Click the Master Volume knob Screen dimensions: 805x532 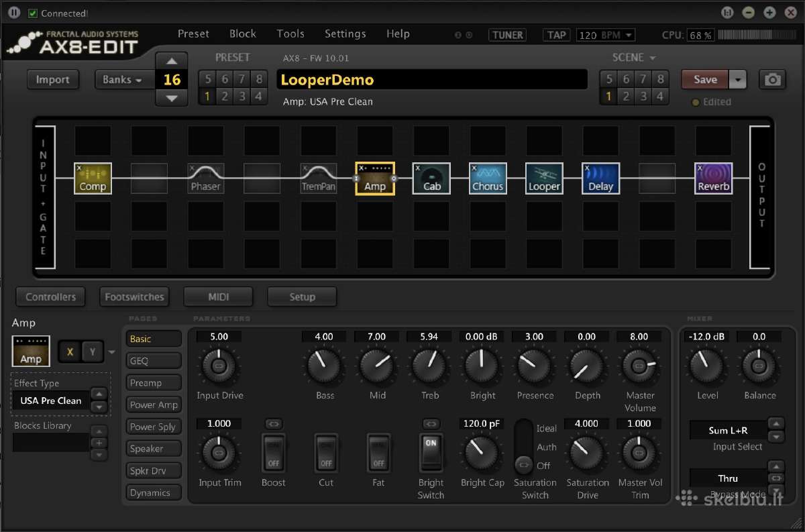tap(639, 366)
